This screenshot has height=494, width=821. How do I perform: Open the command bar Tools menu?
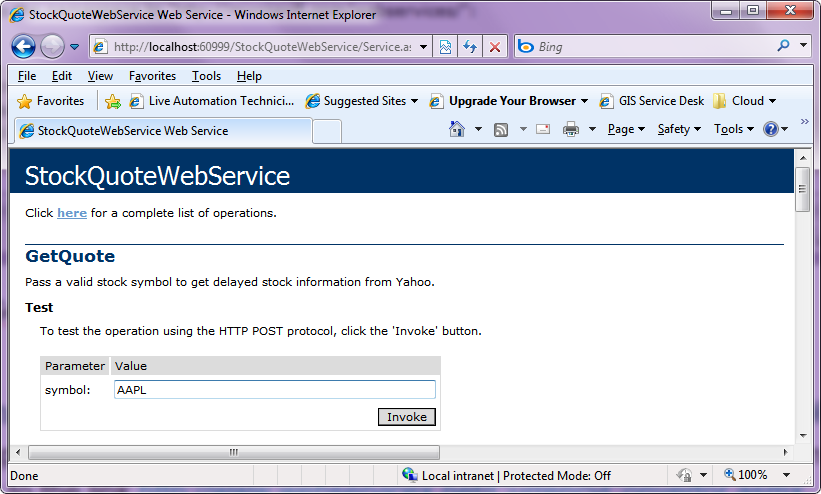click(734, 129)
